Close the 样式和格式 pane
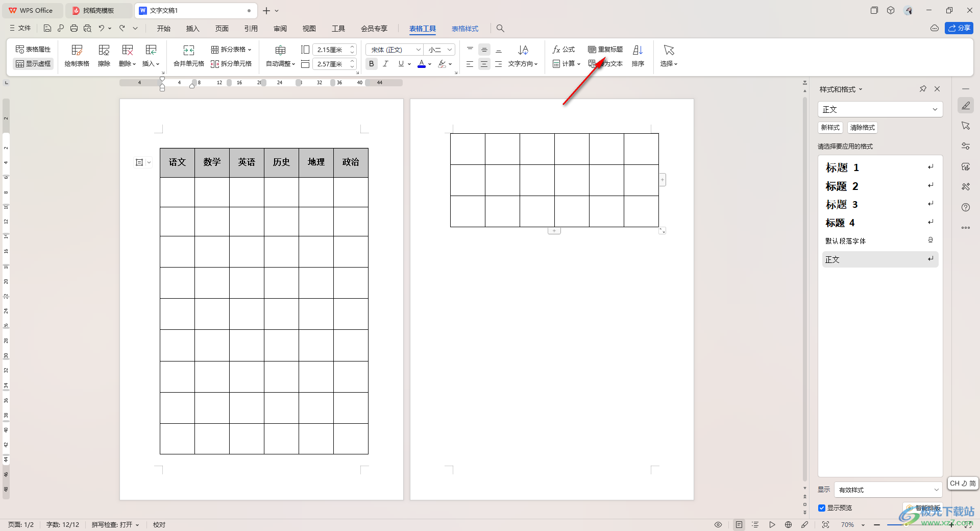 coord(937,89)
